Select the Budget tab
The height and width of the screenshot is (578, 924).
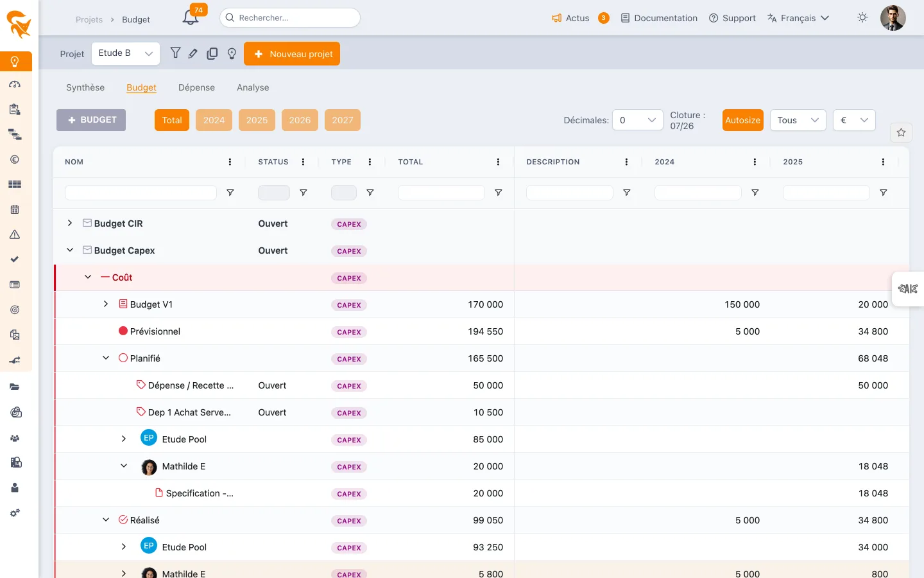click(141, 87)
